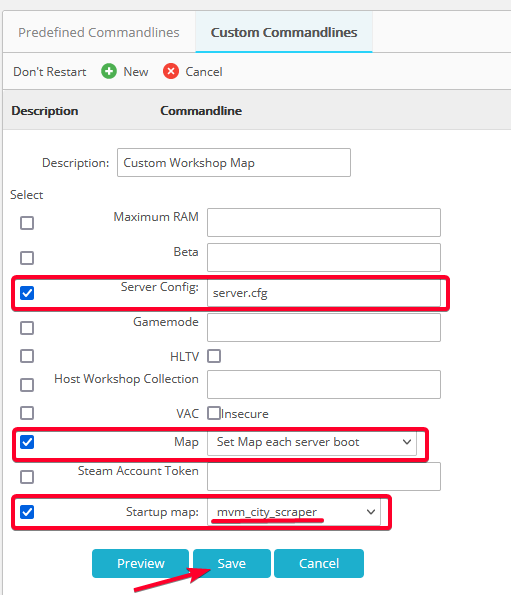Viewport: 511px width, 595px height.
Task: Open the Map mode dropdown
Action: click(312, 442)
